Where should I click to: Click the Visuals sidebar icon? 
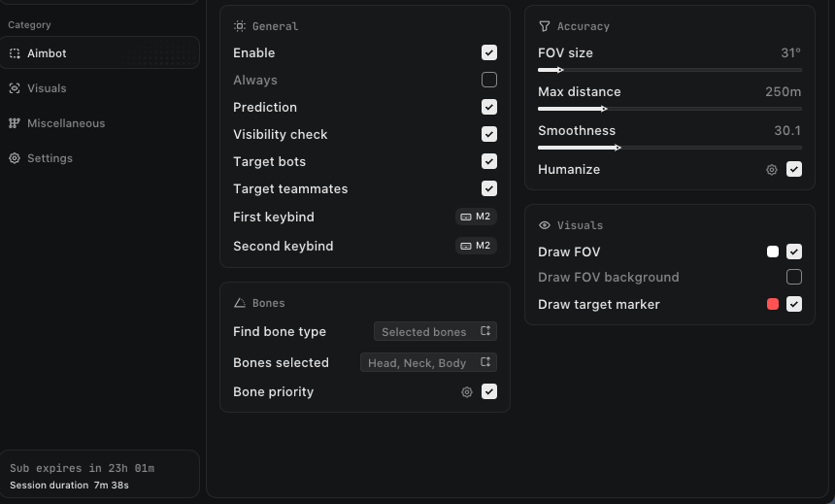click(15, 88)
